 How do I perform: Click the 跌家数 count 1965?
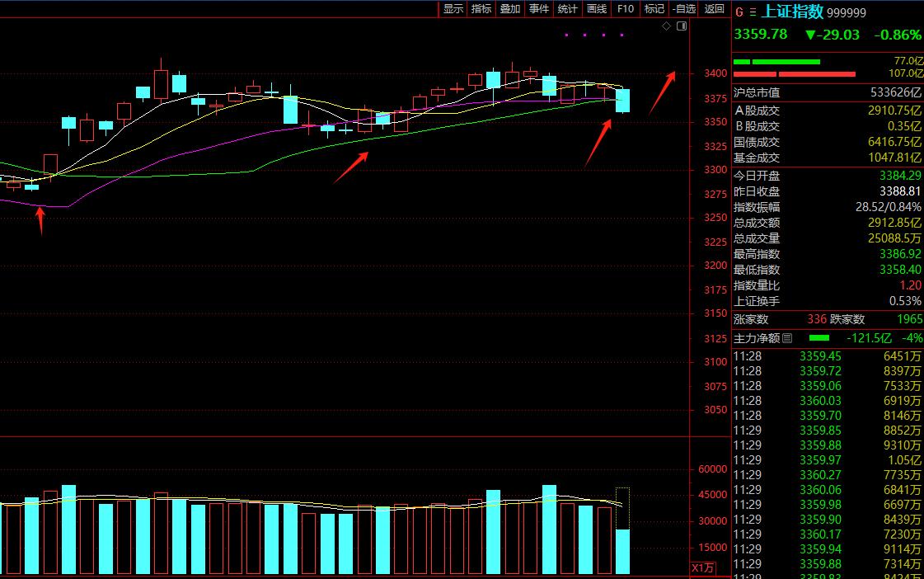[x=909, y=319]
